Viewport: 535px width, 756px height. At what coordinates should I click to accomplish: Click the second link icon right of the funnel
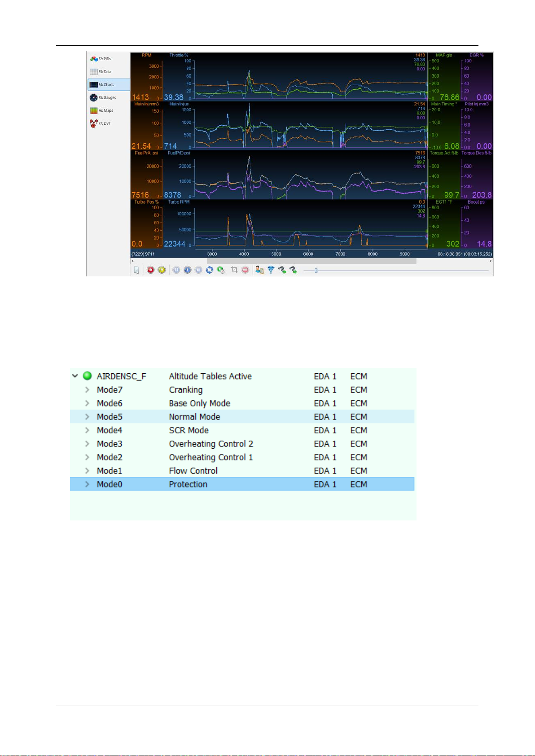tap(293, 270)
